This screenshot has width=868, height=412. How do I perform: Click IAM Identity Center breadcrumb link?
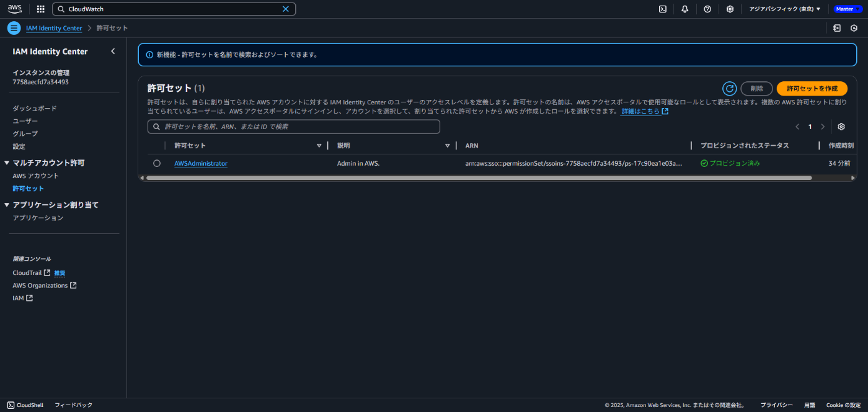(54, 28)
